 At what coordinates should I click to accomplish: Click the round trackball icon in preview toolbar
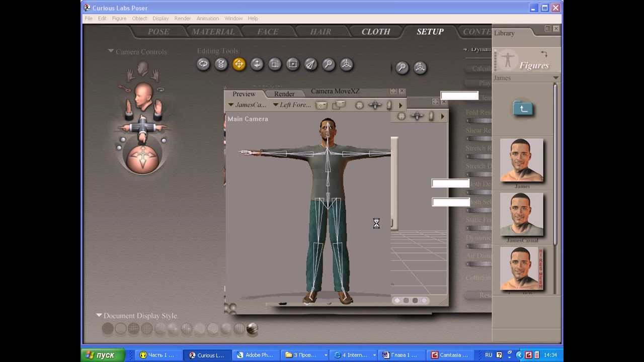pyautogui.click(x=359, y=105)
